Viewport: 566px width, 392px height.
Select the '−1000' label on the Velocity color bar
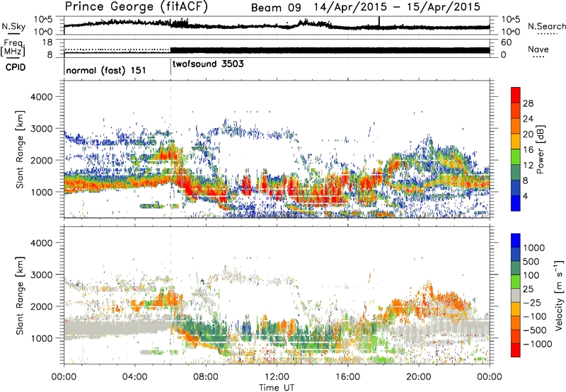click(537, 344)
